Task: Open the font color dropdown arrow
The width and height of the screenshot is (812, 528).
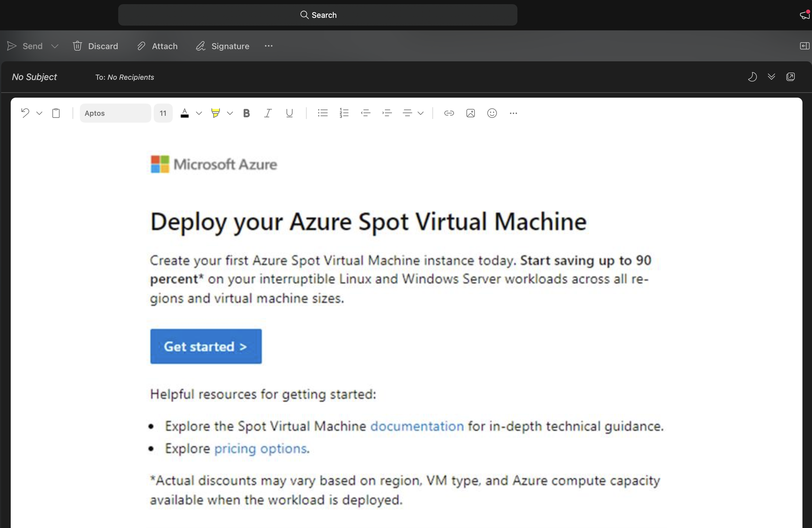Action: click(x=199, y=113)
